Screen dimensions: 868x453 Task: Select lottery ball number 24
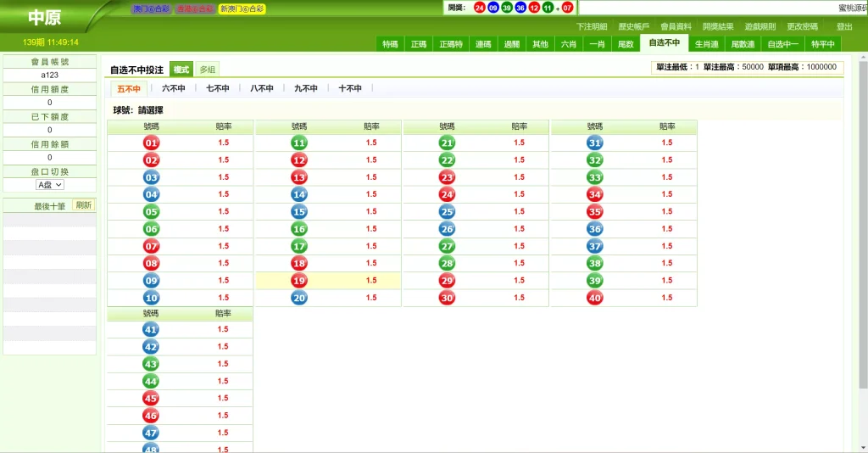(447, 194)
